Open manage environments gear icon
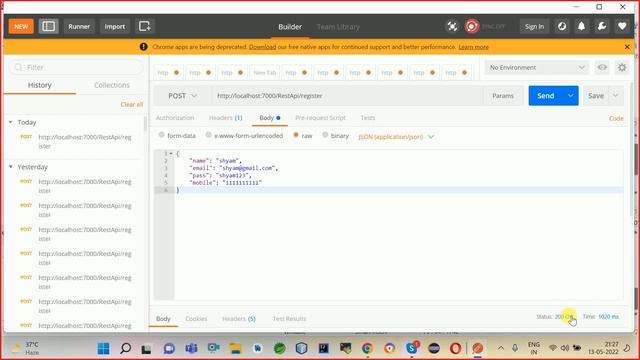The image size is (640, 360). point(622,67)
